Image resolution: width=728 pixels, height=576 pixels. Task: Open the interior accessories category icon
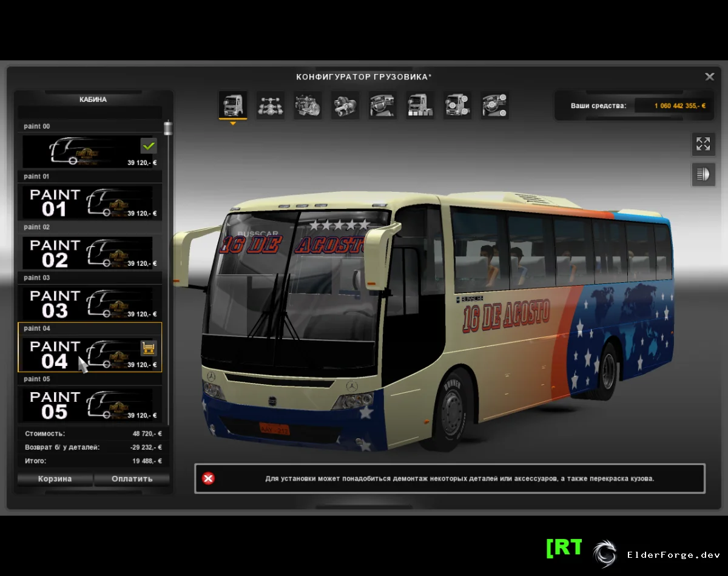tap(495, 106)
